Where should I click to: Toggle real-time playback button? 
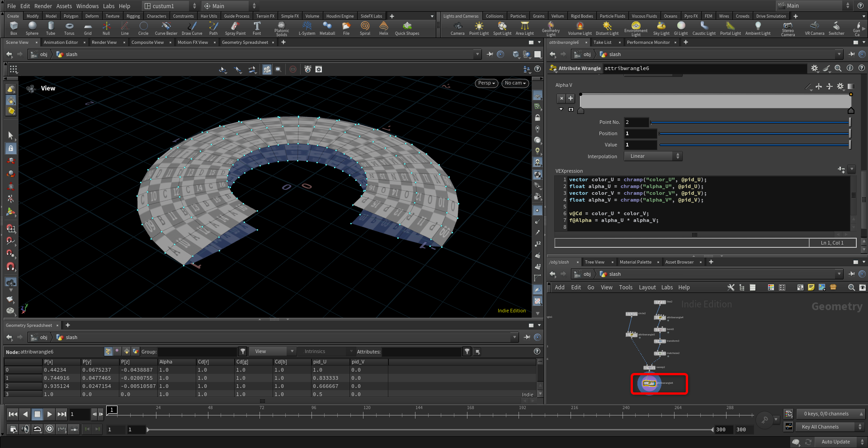pos(50,429)
